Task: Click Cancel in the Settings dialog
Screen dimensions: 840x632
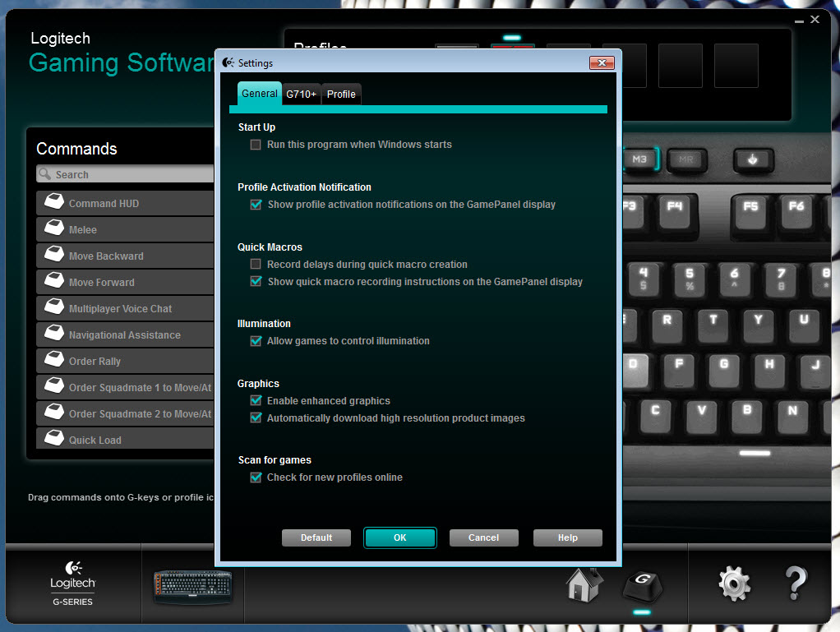Action: coord(484,537)
